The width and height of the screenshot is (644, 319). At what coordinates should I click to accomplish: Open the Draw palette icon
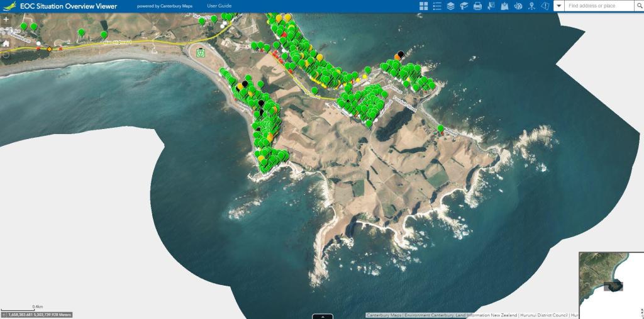(518, 6)
